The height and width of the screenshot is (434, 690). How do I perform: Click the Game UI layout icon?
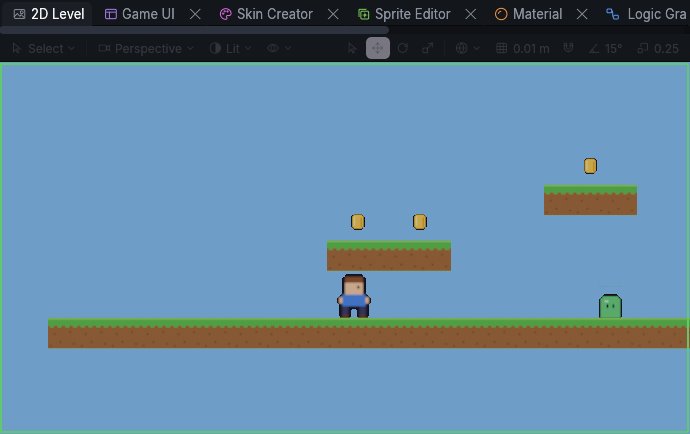110,14
